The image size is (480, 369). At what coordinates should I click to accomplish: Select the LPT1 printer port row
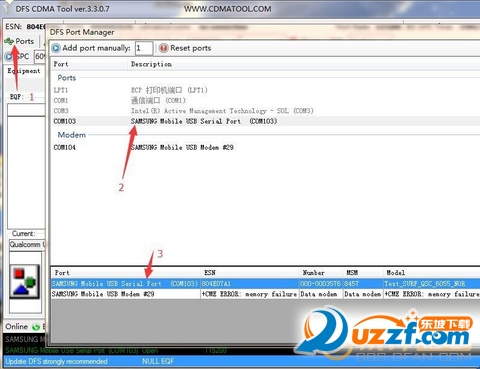[265, 90]
